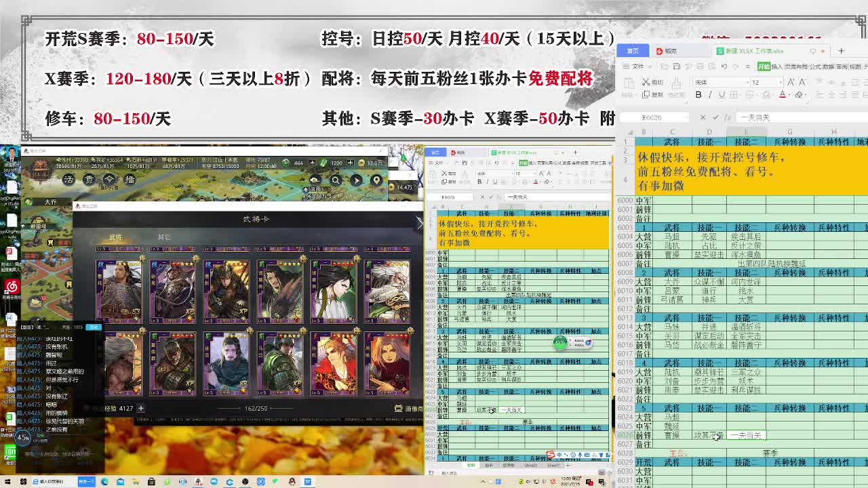This screenshot has width=868, height=488.
Task: Click the insert function fx icon
Action: coord(728,117)
